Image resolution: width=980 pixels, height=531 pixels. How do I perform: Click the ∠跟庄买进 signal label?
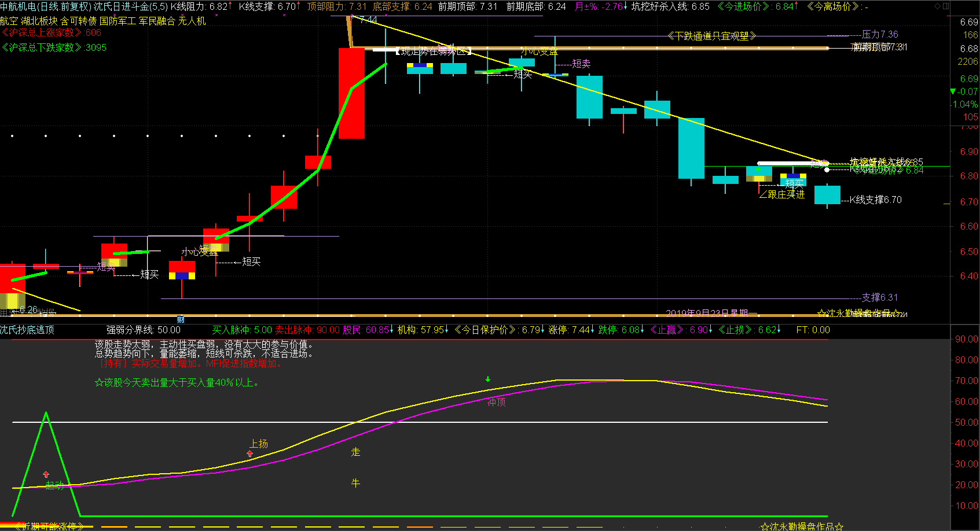tap(782, 195)
